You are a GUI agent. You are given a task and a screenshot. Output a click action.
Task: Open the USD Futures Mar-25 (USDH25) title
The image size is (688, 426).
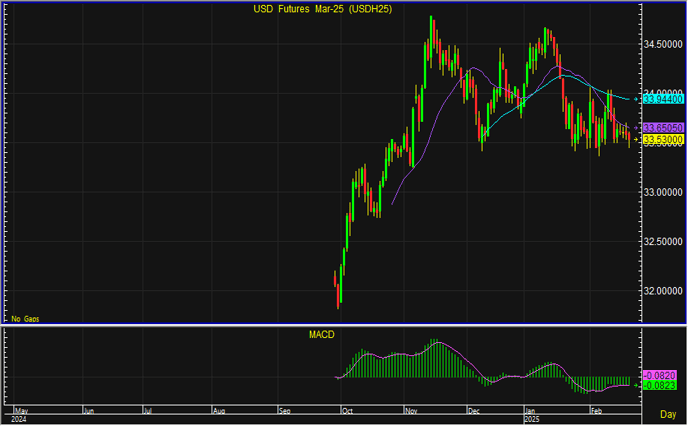(x=321, y=10)
